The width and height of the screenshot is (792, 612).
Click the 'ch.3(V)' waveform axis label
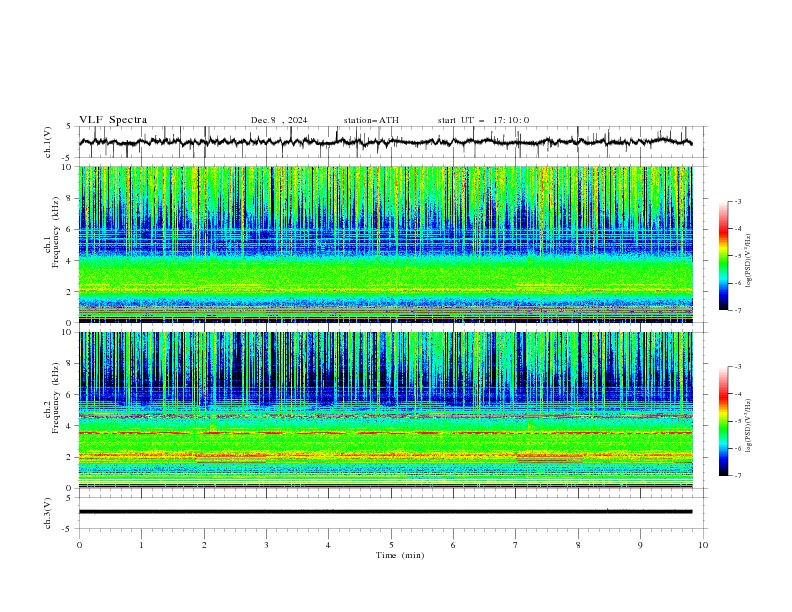tap(48, 513)
